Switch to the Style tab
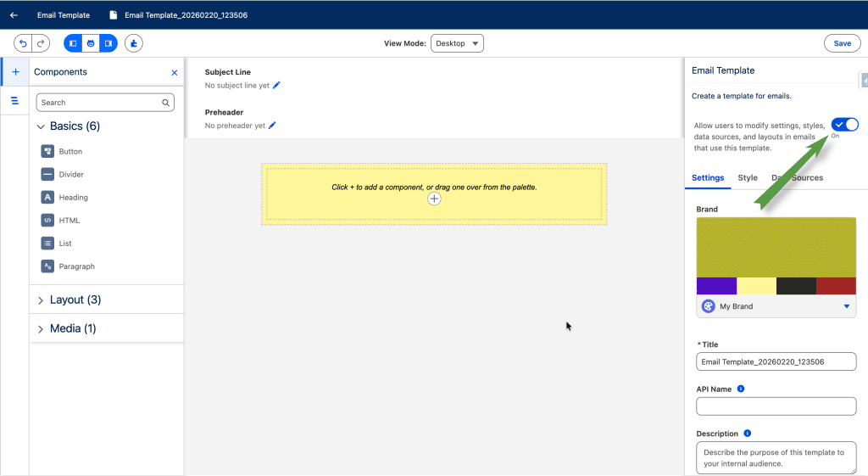This screenshot has height=476, width=868. pos(748,178)
